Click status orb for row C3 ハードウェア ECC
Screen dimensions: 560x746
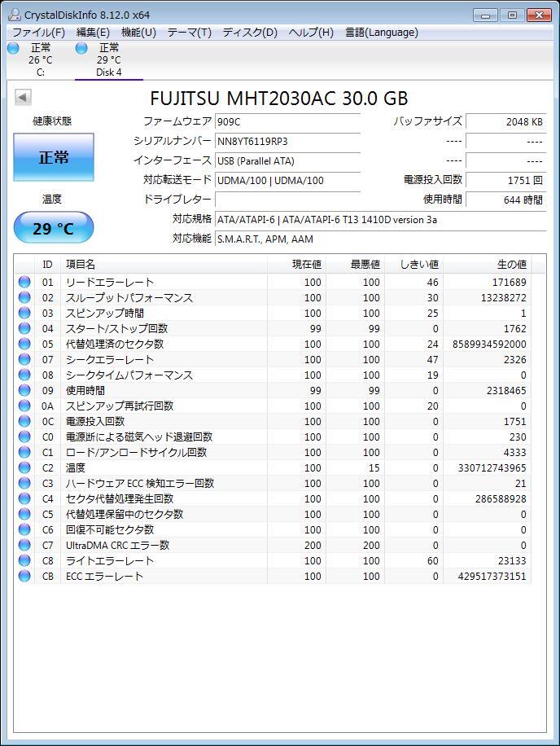click(24, 483)
